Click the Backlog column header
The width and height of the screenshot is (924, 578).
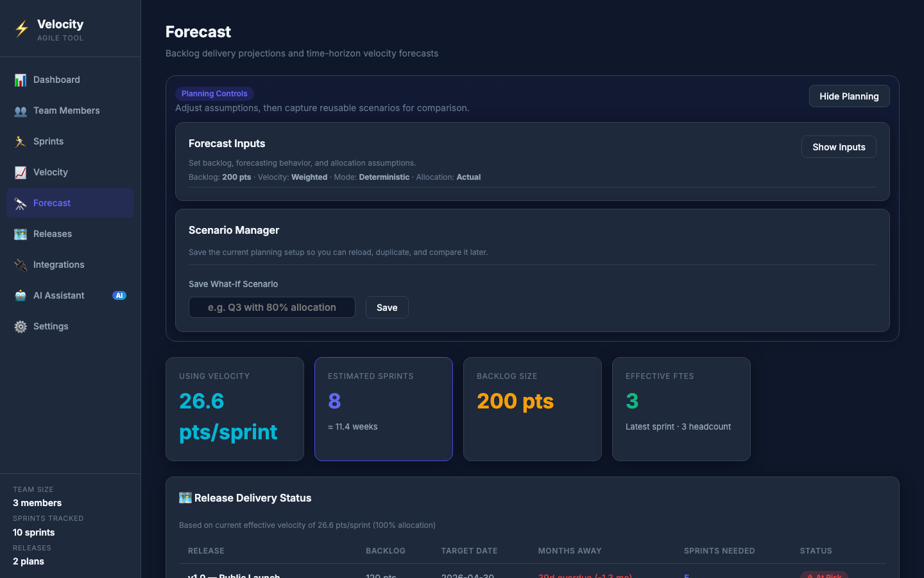coord(386,551)
